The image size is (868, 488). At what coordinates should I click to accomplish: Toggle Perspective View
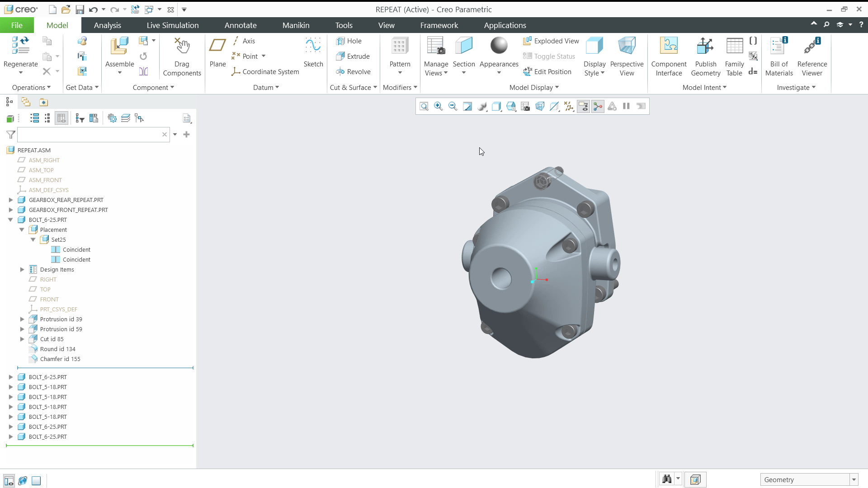(627, 56)
